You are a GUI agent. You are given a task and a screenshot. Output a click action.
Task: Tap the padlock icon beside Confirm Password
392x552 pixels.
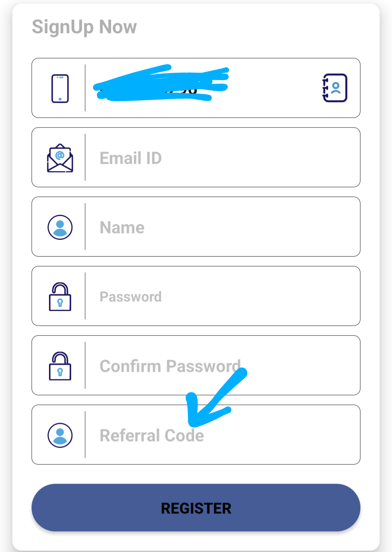click(x=60, y=366)
